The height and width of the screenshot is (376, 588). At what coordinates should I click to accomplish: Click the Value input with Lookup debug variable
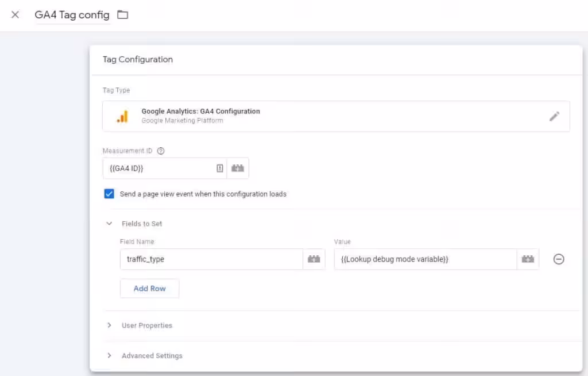(425, 259)
